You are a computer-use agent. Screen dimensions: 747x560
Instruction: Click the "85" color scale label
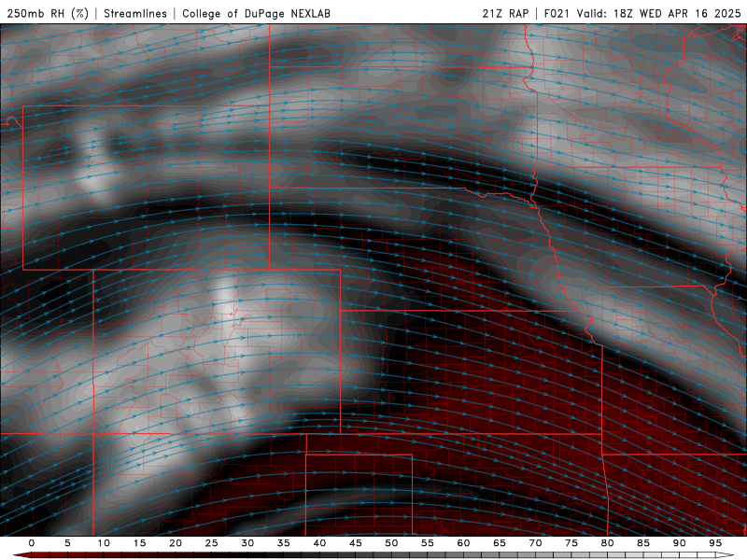tap(643, 543)
